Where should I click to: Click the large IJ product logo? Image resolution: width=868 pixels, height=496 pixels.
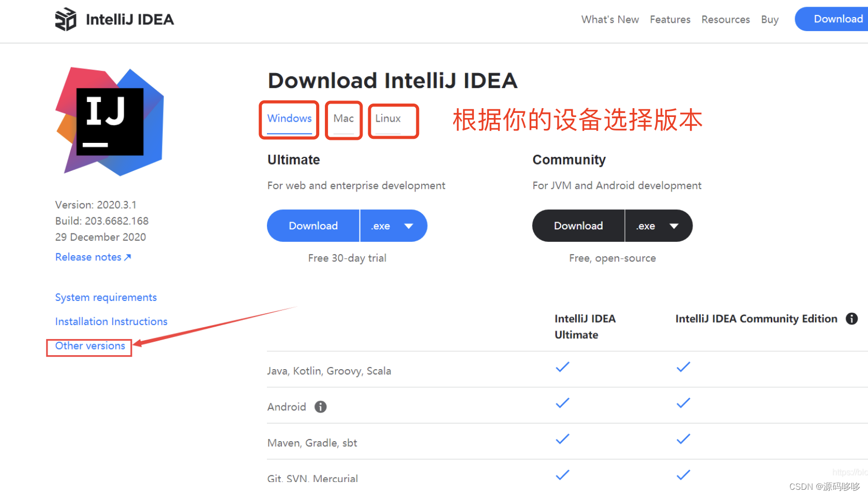[110, 122]
